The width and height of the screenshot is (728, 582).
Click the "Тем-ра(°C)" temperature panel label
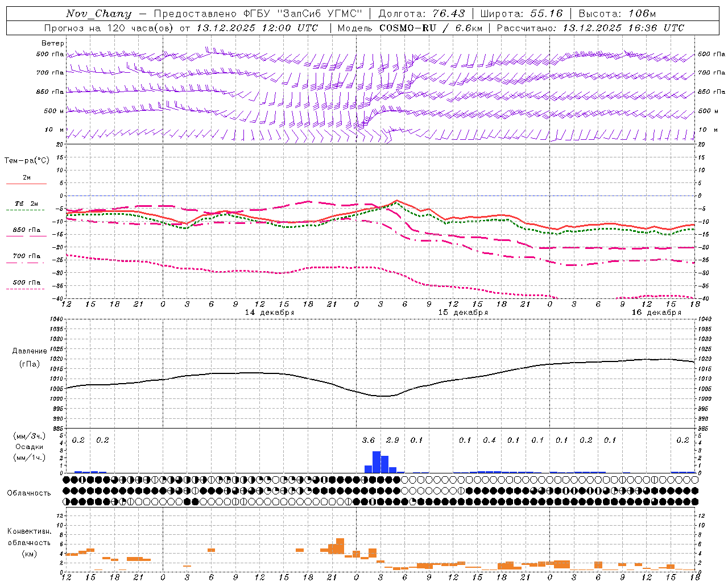pos(27,161)
